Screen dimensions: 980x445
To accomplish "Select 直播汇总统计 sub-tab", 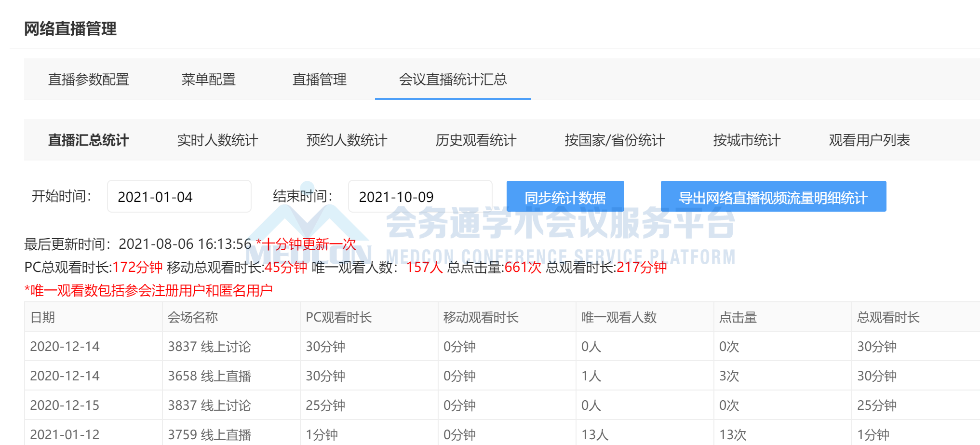I will pos(89,140).
